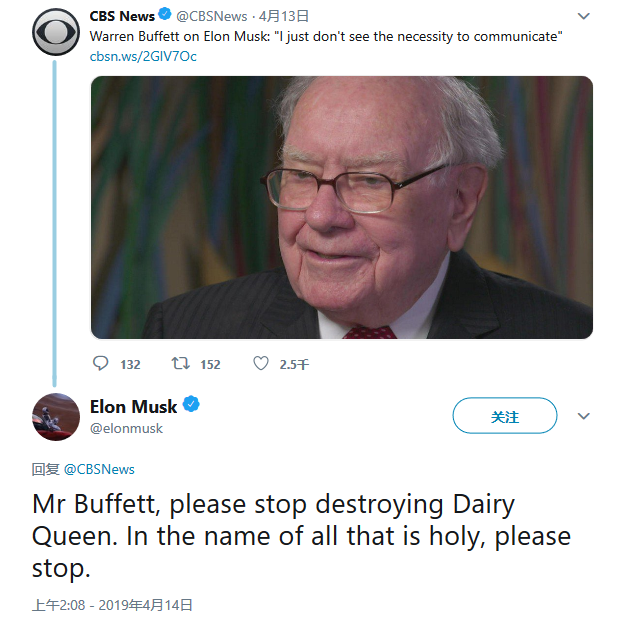Click the 上午2:08 - 2019年4月14日 timestamp
Screen dimensions: 617x625
tap(112, 605)
